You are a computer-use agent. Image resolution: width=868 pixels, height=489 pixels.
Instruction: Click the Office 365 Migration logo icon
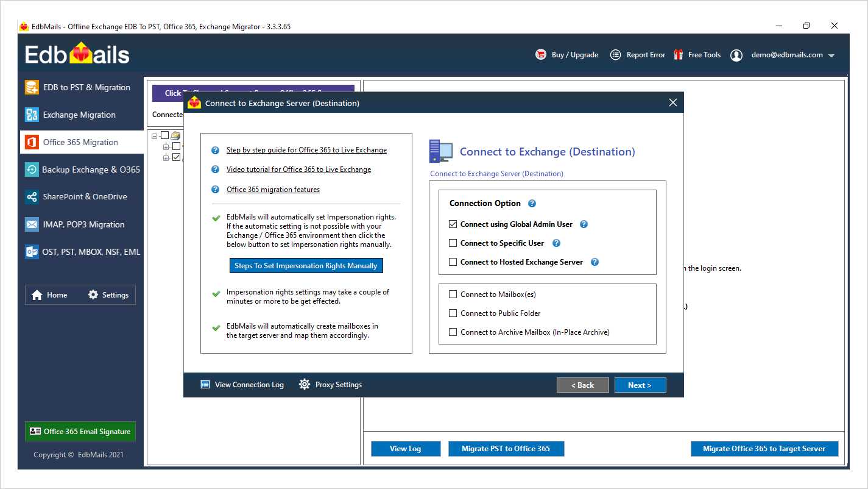[32, 142]
